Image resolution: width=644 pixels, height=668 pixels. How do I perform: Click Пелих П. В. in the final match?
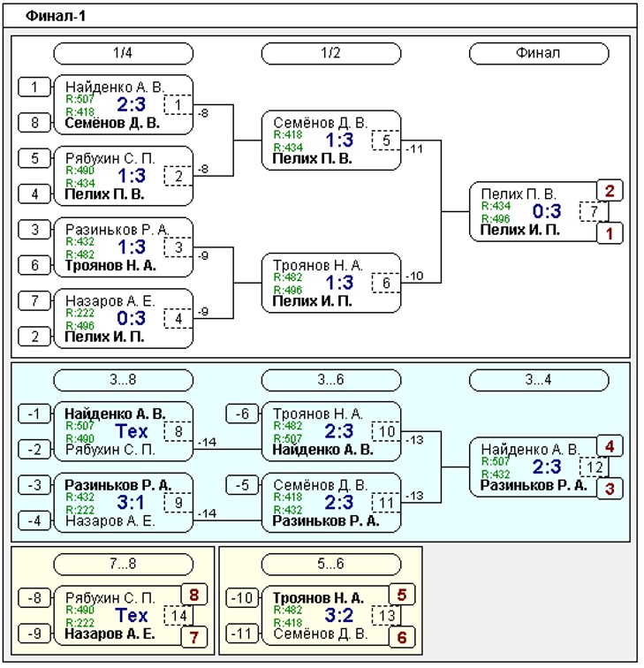click(519, 194)
